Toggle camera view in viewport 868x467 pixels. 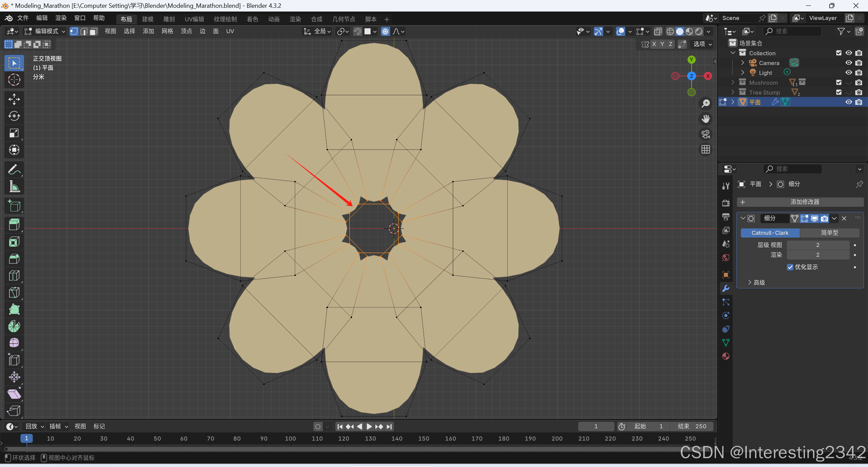pos(706,134)
